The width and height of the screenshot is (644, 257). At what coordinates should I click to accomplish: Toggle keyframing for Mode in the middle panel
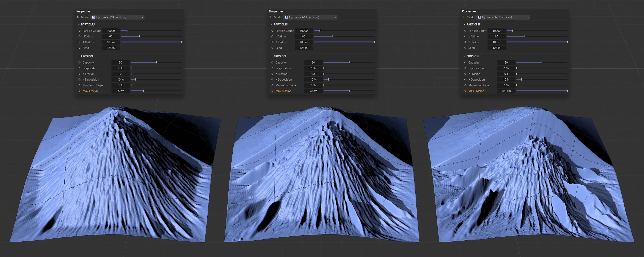pos(270,17)
